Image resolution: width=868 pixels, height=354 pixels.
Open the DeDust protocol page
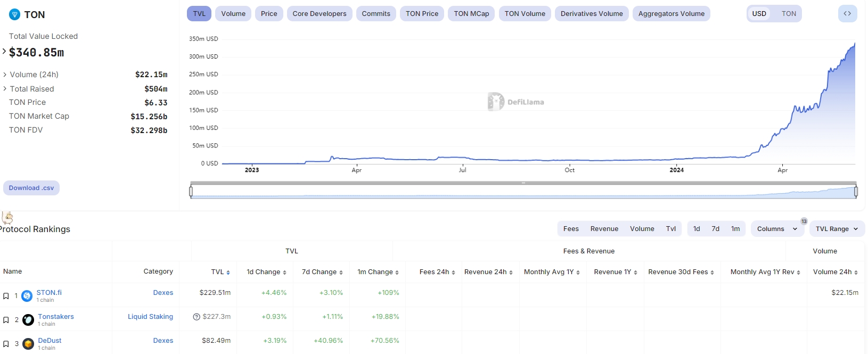click(50, 341)
